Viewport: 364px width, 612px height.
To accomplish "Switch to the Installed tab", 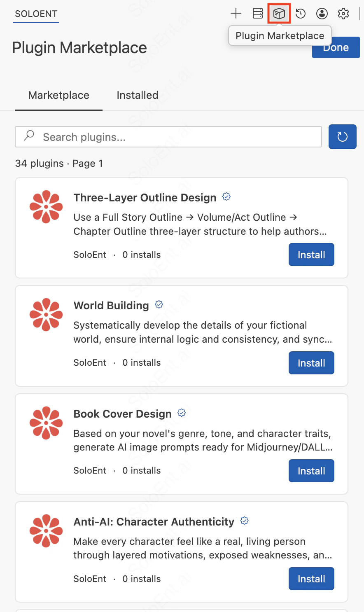I will pos(137,95).
